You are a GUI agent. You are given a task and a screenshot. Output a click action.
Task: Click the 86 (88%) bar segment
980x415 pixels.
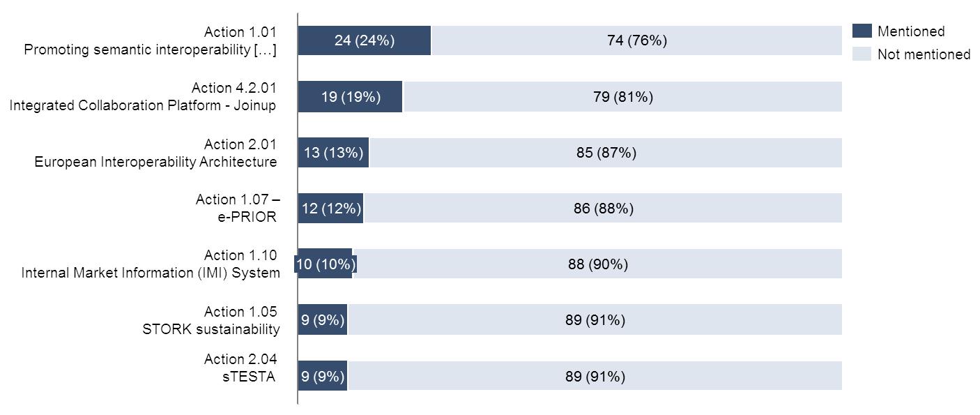(x=603, y=209)
